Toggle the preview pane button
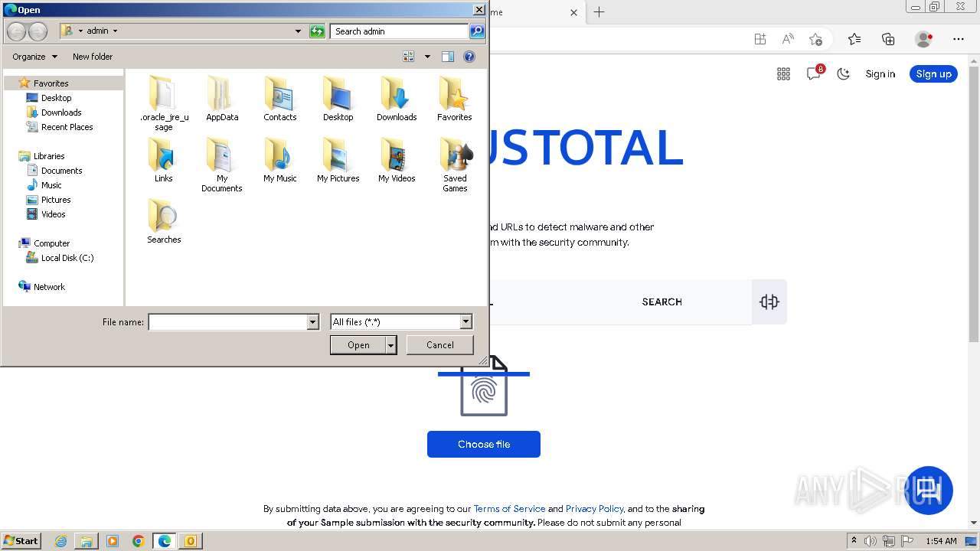The image size is (980, 551). [448, 57]
